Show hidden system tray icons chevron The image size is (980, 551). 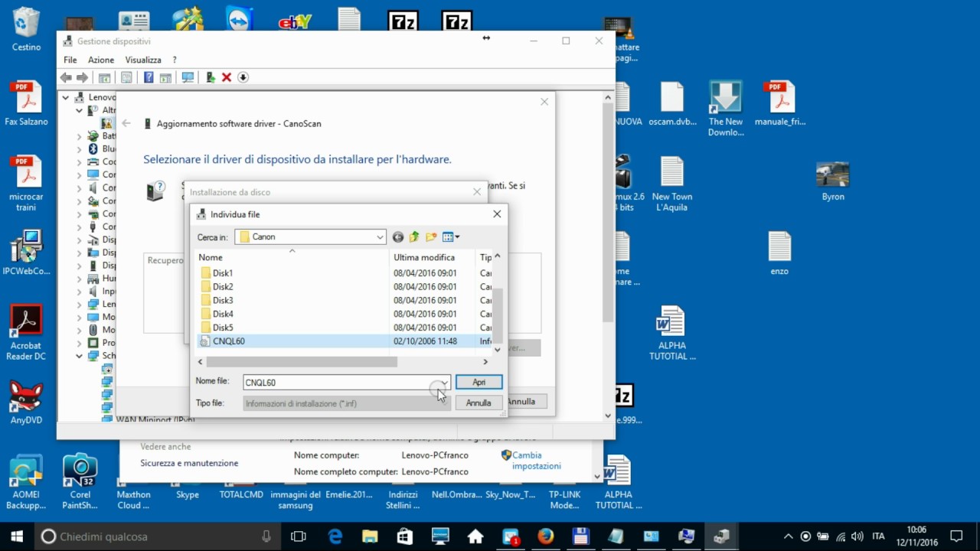[x=789, y=536]
